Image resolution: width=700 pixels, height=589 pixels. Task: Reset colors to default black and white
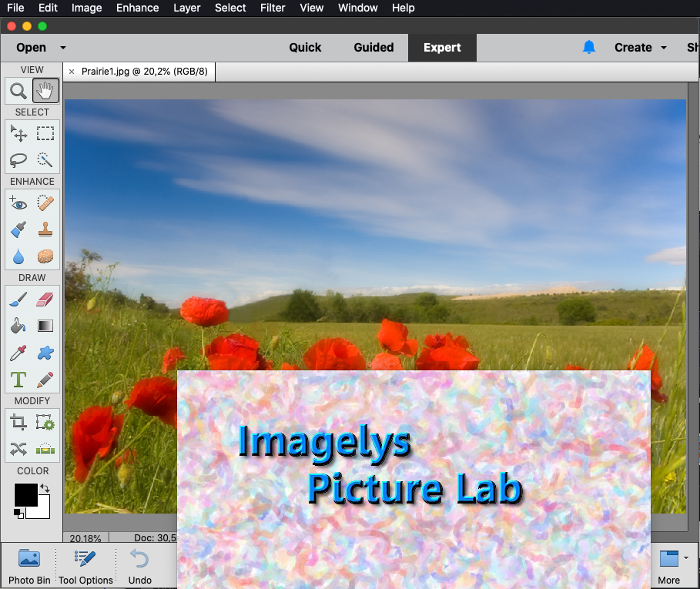(x=18, y=514)
